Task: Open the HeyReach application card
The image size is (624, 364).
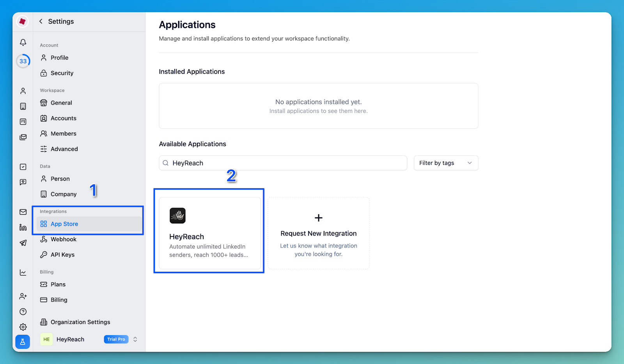Action: [210, 233]
